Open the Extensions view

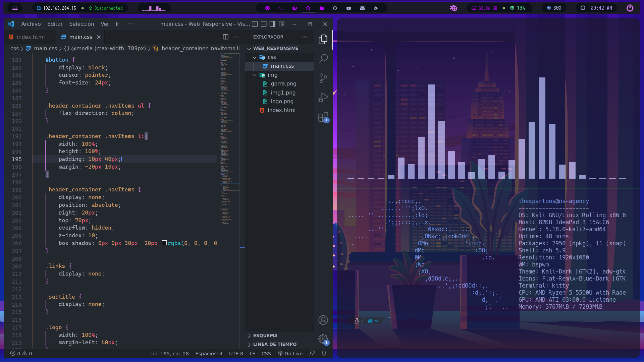pyautogui.click(x=323, y=117)
